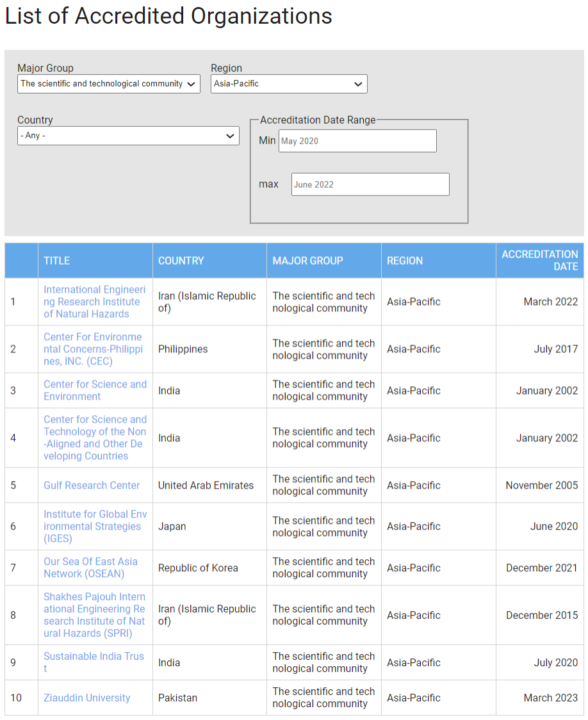Sort by the TITLE column header
Image resolution: width=588 pixels, height=720 pixels.
[56, 261]
